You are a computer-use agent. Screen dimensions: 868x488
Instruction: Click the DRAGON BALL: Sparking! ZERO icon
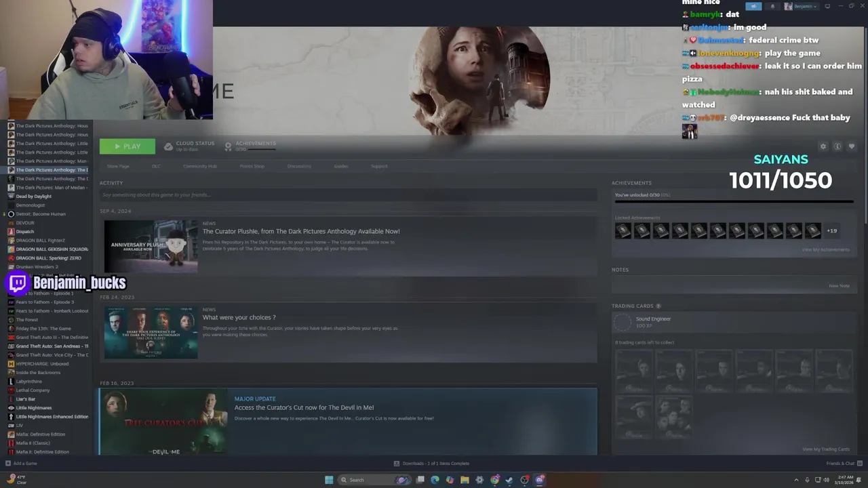coord(11,258)
